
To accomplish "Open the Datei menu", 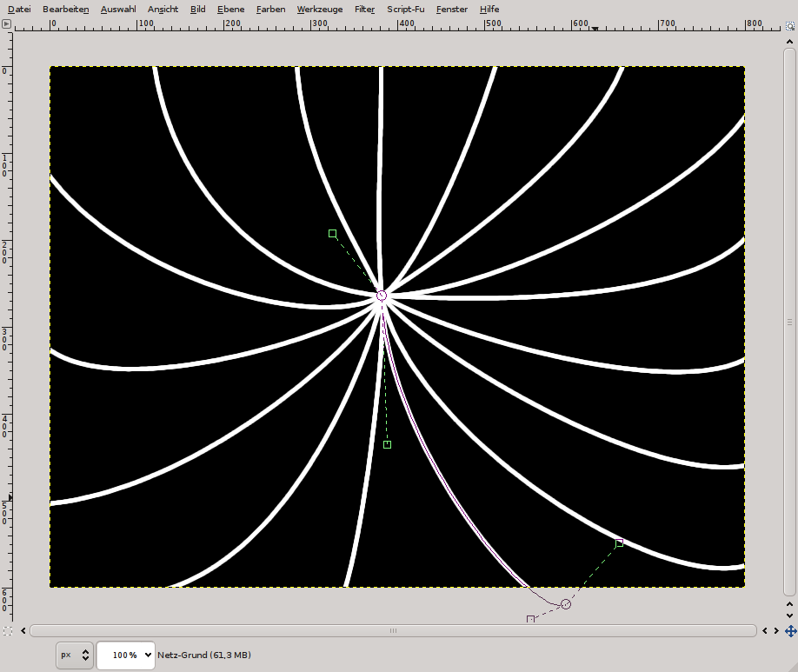I will point(19,10).
